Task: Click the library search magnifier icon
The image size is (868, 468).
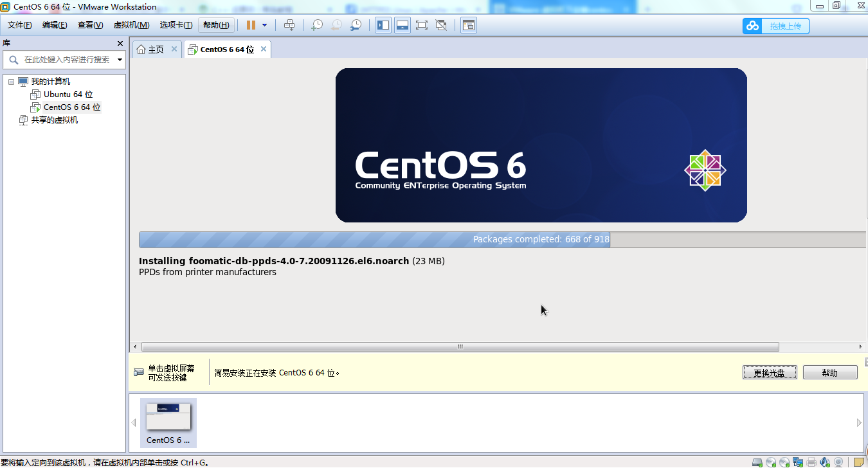Action: tap(14, 60)
